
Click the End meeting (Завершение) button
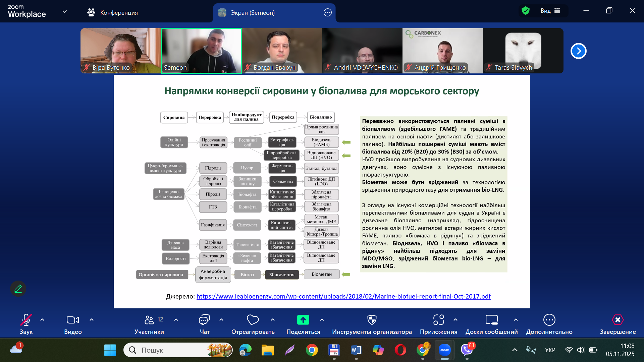(x=618, y=320)
